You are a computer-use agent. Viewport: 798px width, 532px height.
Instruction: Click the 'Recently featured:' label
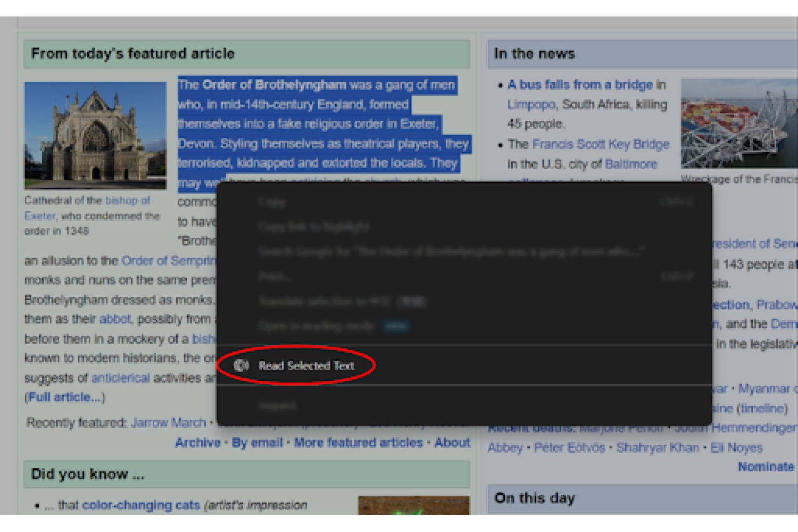77,423
